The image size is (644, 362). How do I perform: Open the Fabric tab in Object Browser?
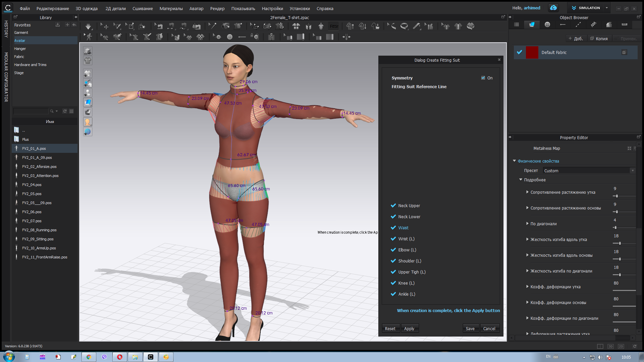coord(532,24)
